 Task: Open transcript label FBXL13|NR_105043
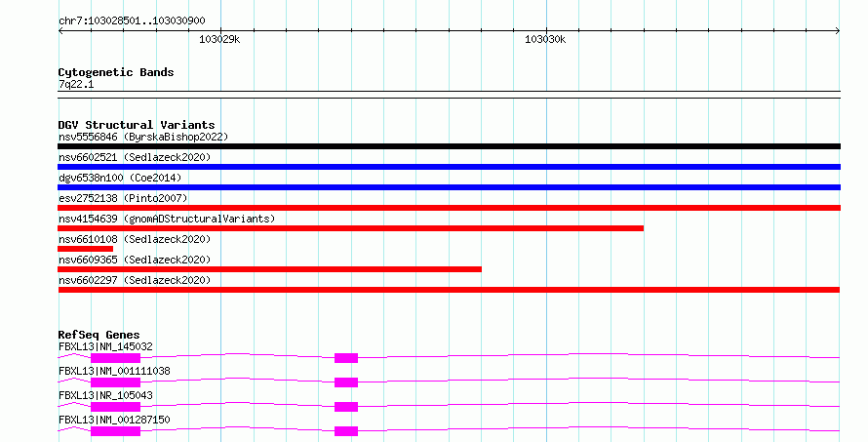pos(105,395)
